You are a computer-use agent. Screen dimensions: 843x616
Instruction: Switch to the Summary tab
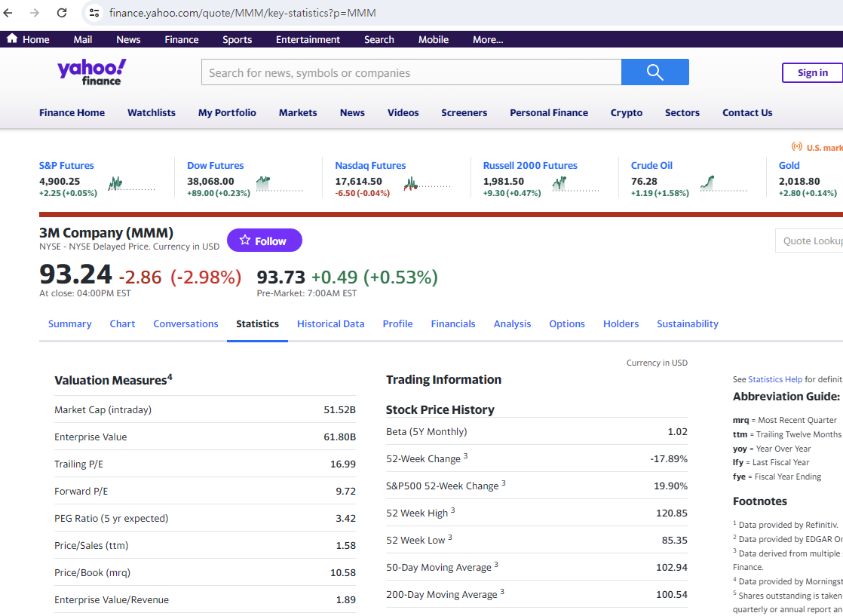click(70, 323)
